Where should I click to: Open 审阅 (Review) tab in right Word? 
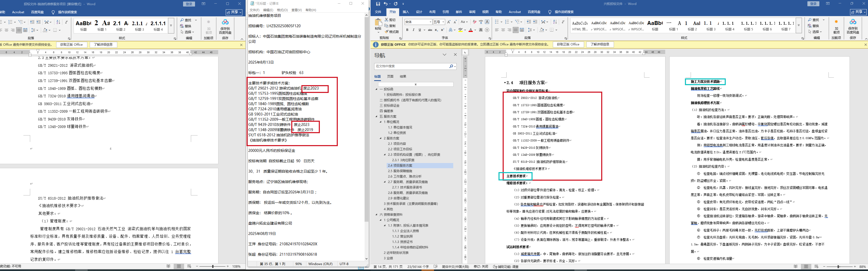pos(472,12)
